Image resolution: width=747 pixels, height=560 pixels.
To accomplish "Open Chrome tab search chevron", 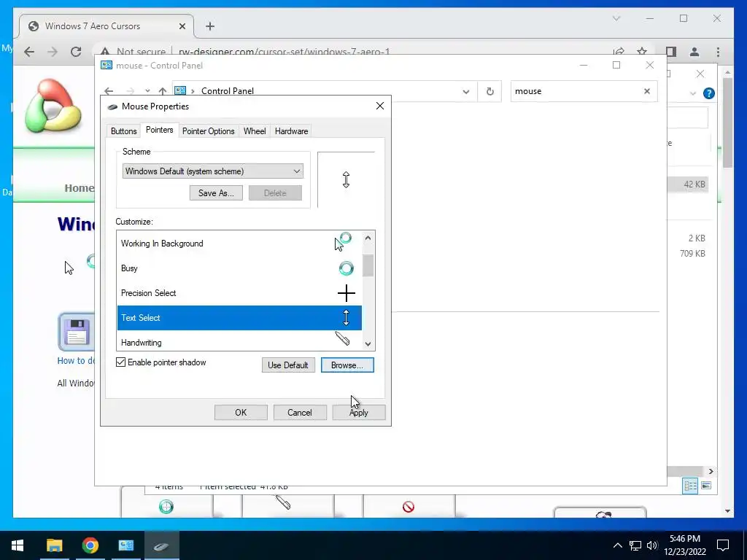I will (x=616, y=18).
